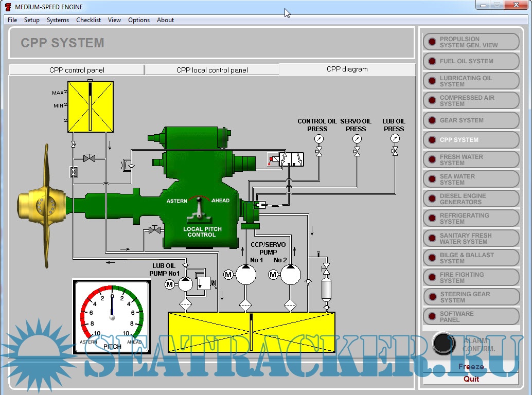Viewport: 532px width, 395px height.
Task: Toggle motor M of CCP pump No 2
Action: pos(273,275)
